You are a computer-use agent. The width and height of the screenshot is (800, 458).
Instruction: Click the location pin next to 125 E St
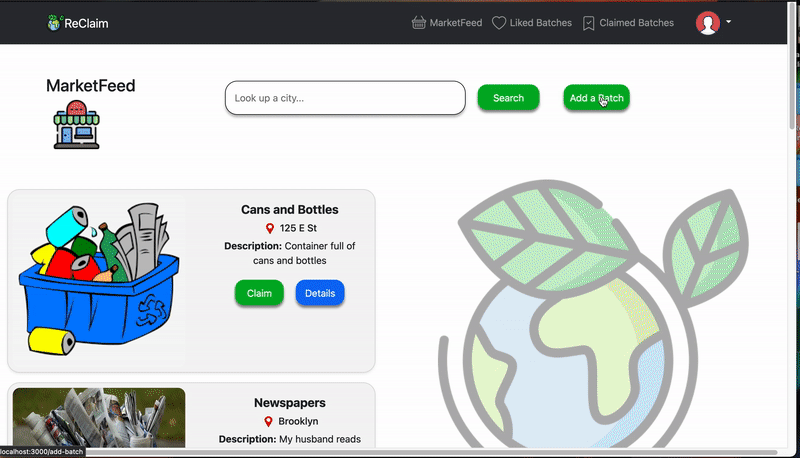270,228
